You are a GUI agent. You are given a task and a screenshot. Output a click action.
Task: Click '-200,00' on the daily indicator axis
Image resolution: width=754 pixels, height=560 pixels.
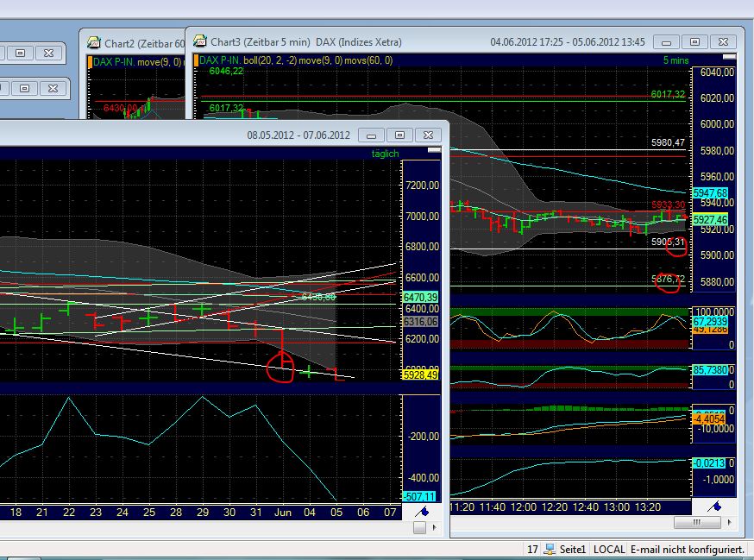[424, 437]
